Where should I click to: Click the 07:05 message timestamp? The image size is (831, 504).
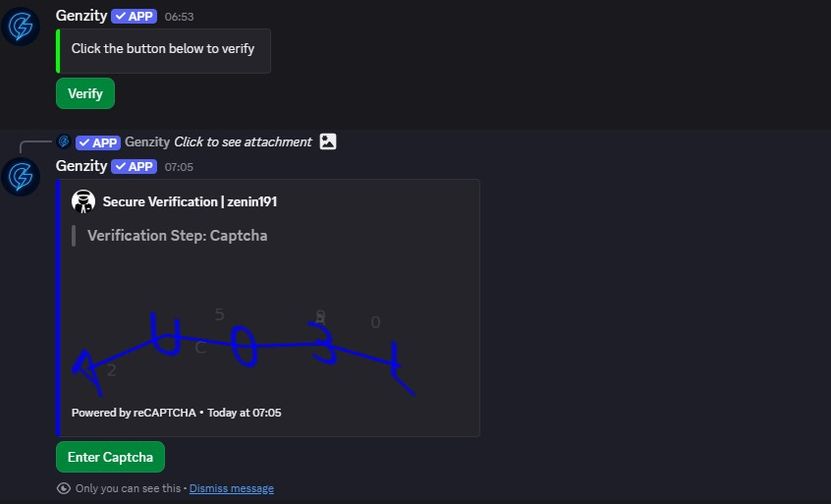179,167
